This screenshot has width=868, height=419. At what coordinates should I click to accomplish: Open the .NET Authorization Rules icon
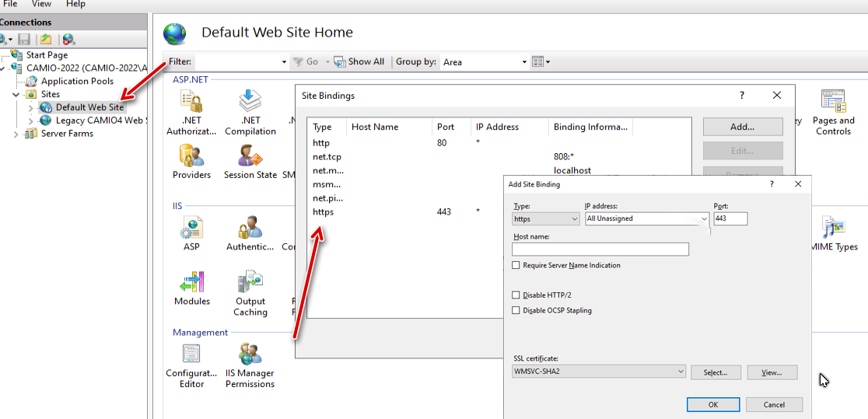pyautogui.click(x=191, y=102)
